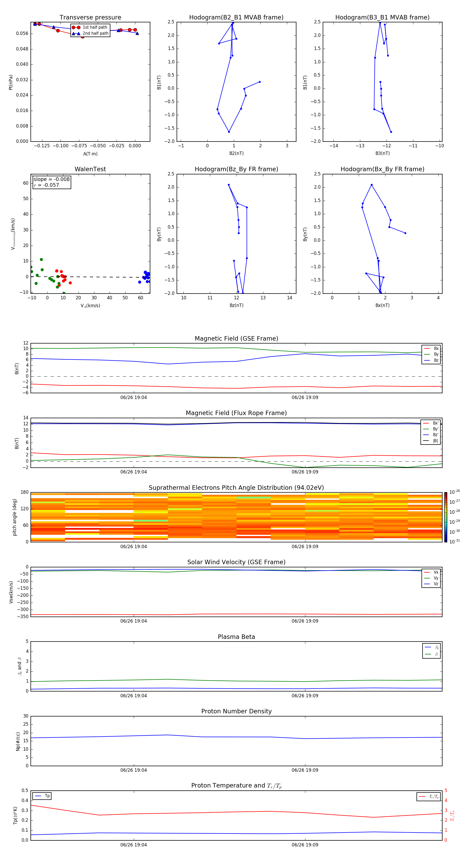This screenshot has width=473, height=868.
Task: Click the Suprathermal Electrons Pitch Angle title
Action: pos(236,488)
